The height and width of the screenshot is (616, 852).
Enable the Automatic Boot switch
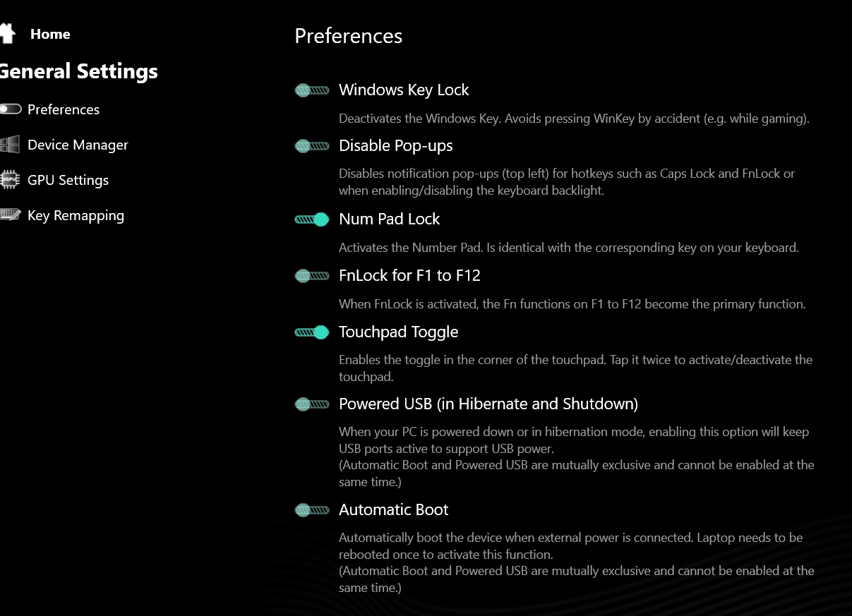tap(312, 510)
